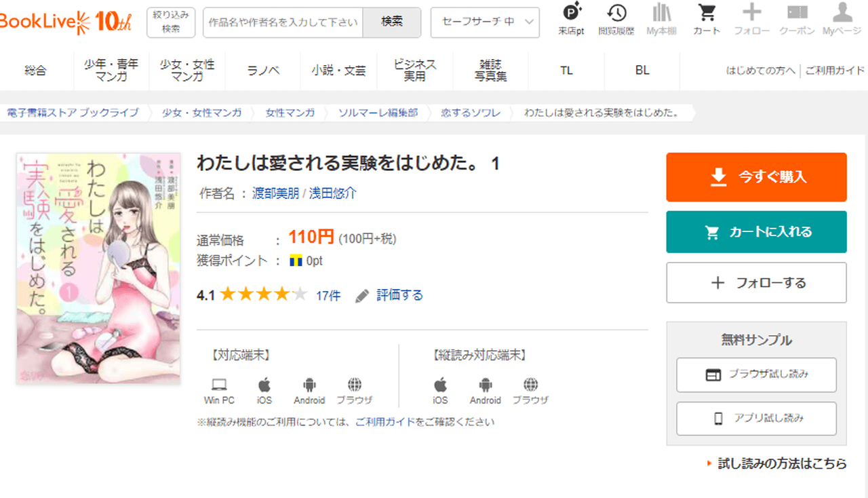Switch to the ラノベ category tab
The image size is (868, 498).
(263, 71)
